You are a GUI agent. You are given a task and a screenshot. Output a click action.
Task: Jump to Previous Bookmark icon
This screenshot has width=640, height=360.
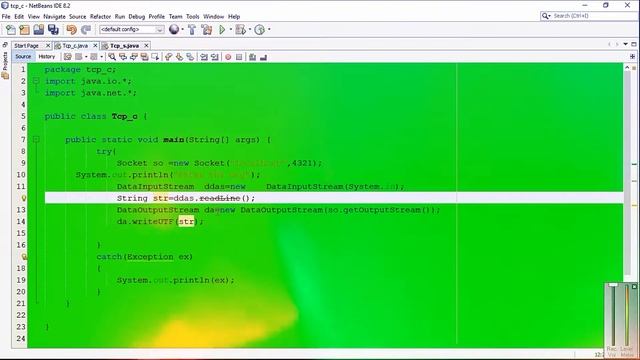(x=168, y=57)
